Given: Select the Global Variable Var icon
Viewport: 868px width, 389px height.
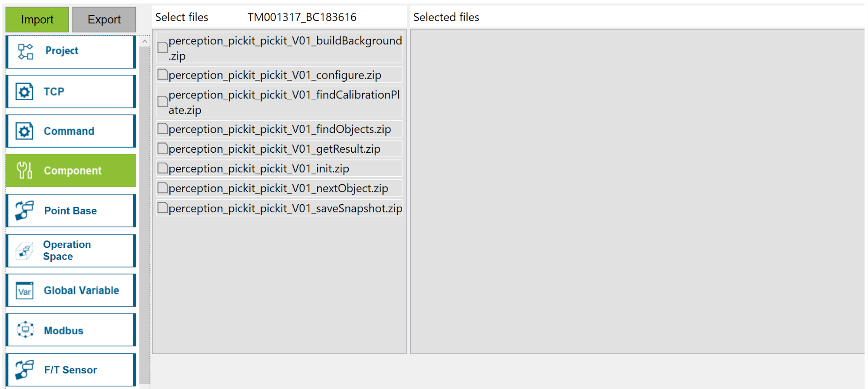Looking at the screenshot, I should point(24,290).
